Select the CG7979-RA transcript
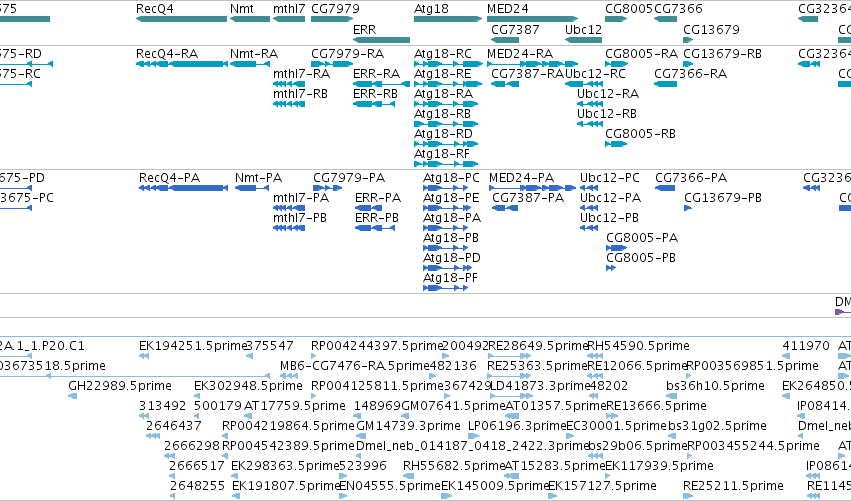Screen dimensions: 851x501 coord(332,64)
